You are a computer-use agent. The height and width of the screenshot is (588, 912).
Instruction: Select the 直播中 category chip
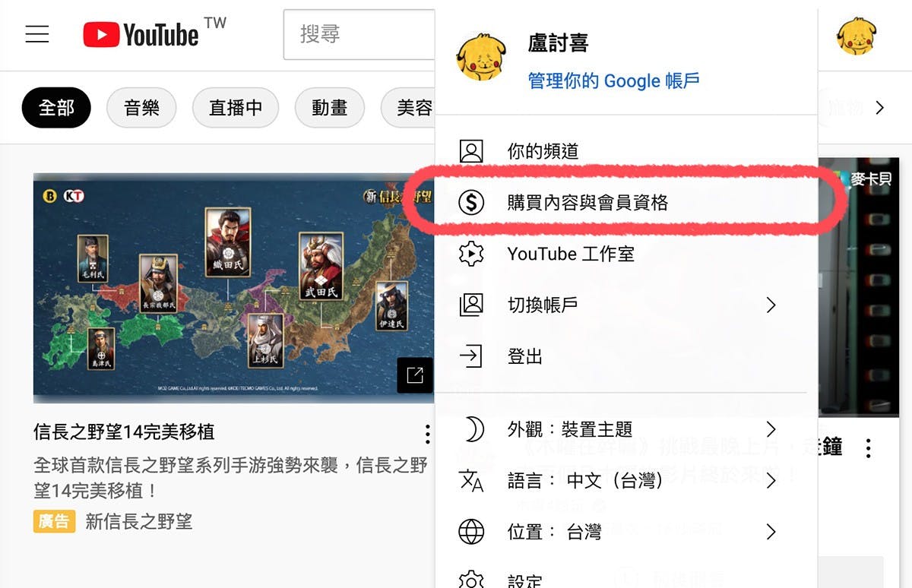236,108
